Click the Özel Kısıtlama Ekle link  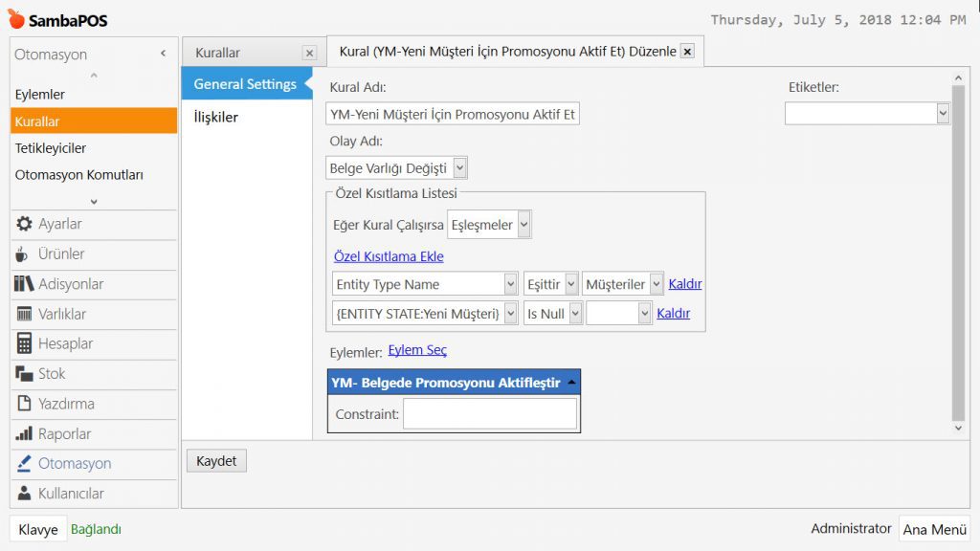(x=389, y=256)
